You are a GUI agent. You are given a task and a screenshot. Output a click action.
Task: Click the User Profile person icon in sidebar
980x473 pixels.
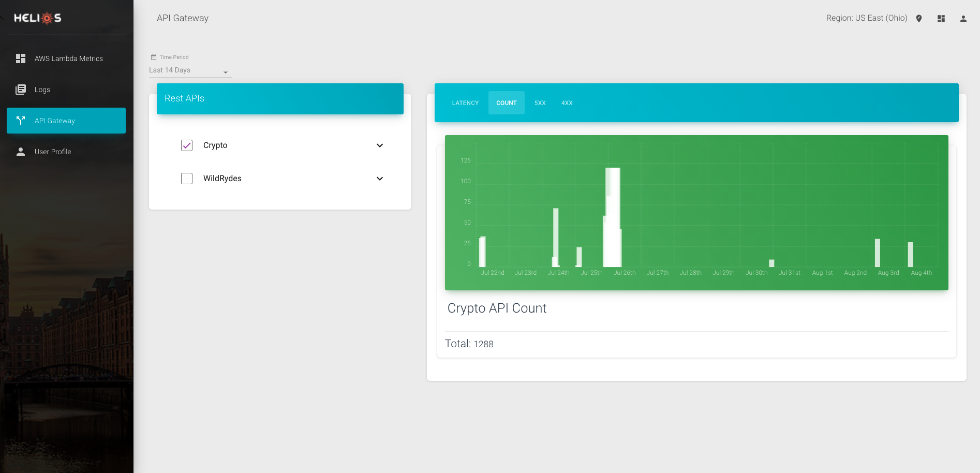(x=21, y=152)
